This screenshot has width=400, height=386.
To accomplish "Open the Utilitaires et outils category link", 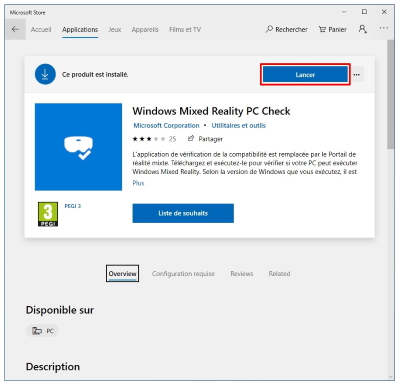I will (239, 126).
